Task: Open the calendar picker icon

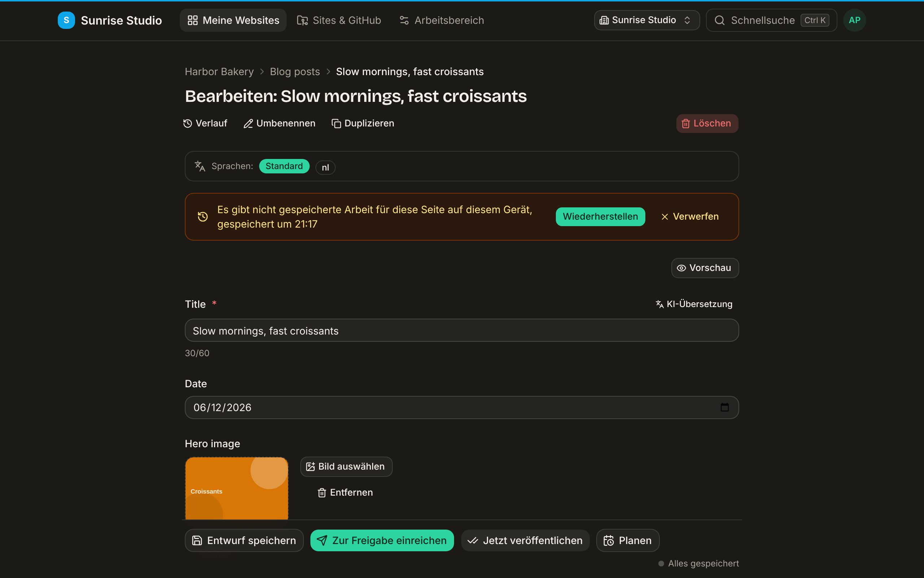Action: pos(724,407)
